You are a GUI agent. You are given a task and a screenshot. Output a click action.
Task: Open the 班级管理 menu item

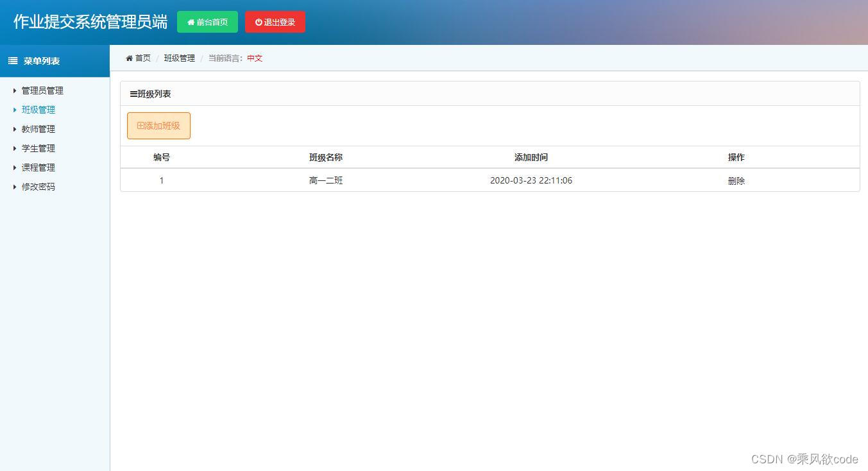(38, 110)
